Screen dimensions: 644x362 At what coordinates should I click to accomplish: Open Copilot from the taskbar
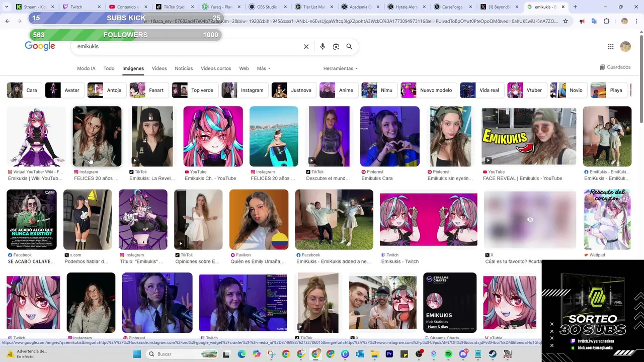257,354
